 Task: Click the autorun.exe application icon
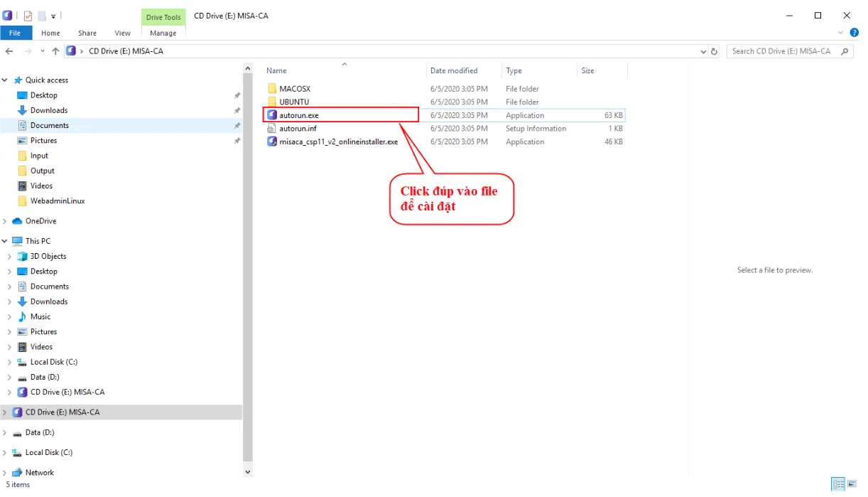click(x=271, y=115)
